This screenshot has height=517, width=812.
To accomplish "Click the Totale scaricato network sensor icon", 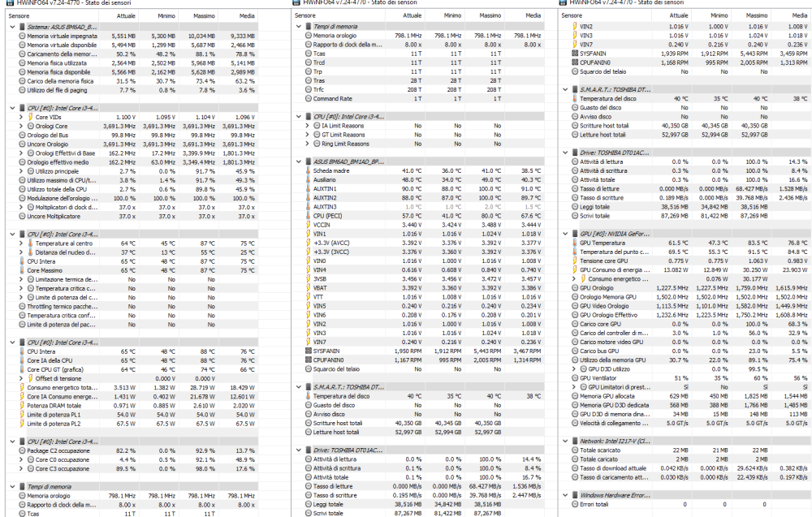I will 575,450.
